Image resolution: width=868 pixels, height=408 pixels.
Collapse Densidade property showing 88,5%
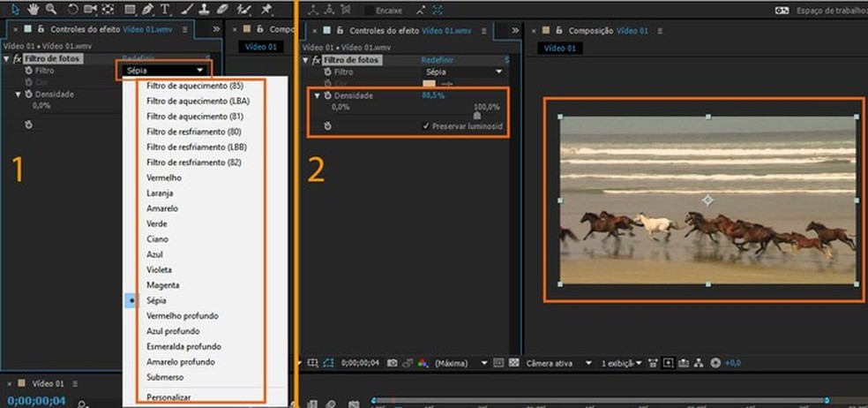point(318,96)
